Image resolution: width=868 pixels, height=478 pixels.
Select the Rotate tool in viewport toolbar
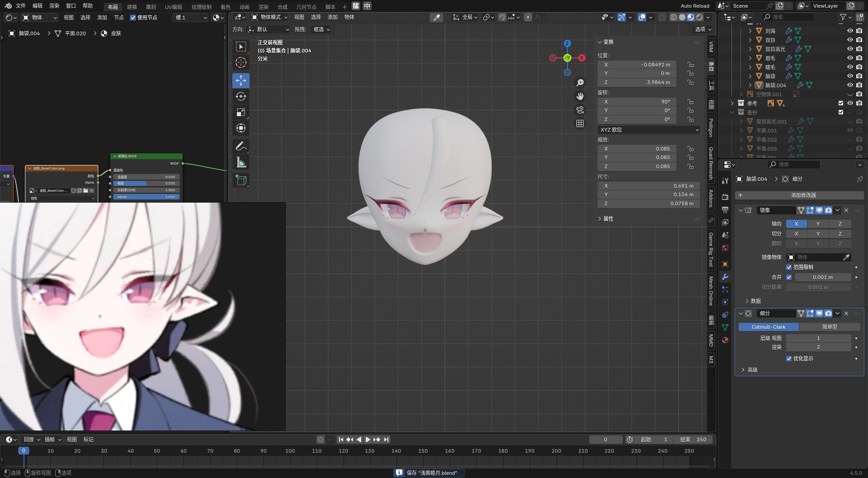pos(241,96)
